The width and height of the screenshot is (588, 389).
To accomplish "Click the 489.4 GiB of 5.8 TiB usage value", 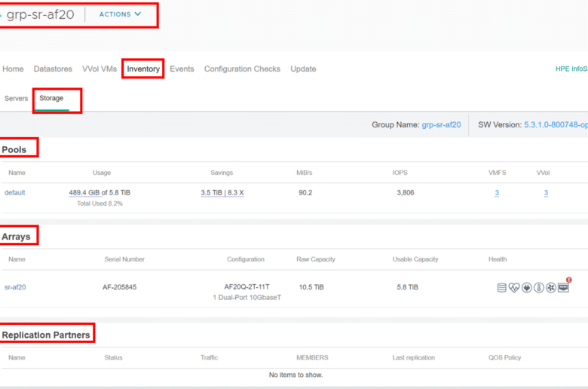I will click(x=100, y=192).
